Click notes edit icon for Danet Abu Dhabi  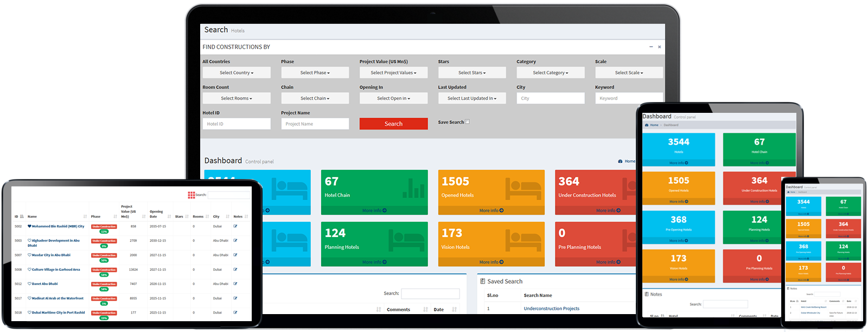coord(235,284)
